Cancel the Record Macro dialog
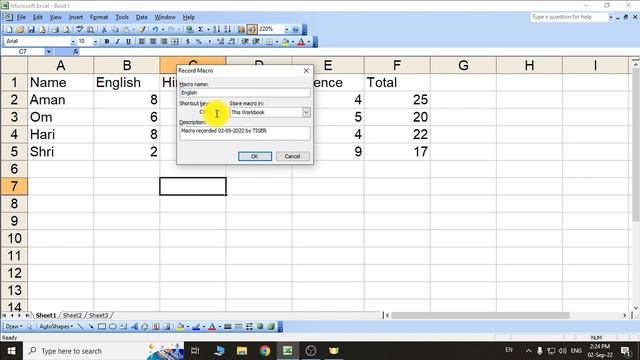Viewport: 640px width, 360px height. [292, 156]
